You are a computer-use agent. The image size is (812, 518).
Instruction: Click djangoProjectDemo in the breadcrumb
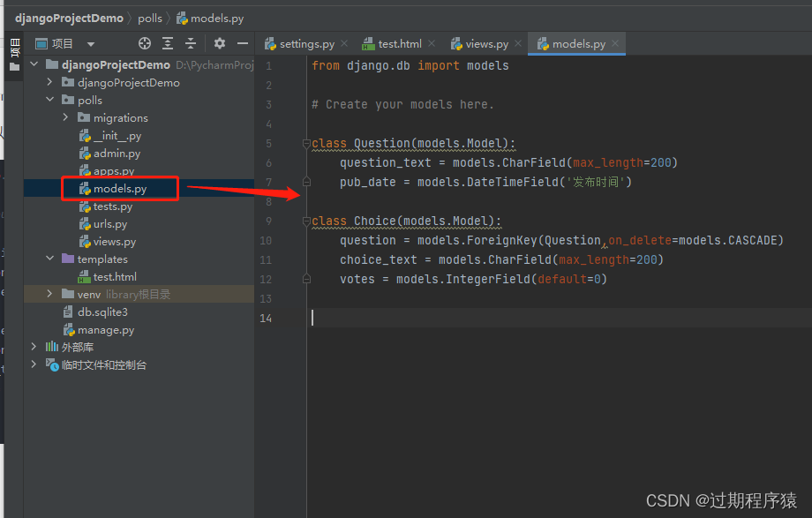pos(69,19)
